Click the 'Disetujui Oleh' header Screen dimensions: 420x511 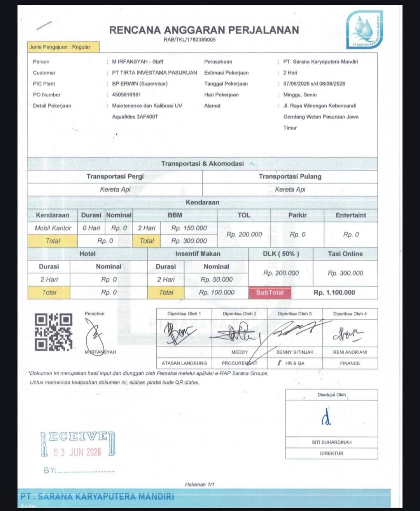click(x=332, y=395)
